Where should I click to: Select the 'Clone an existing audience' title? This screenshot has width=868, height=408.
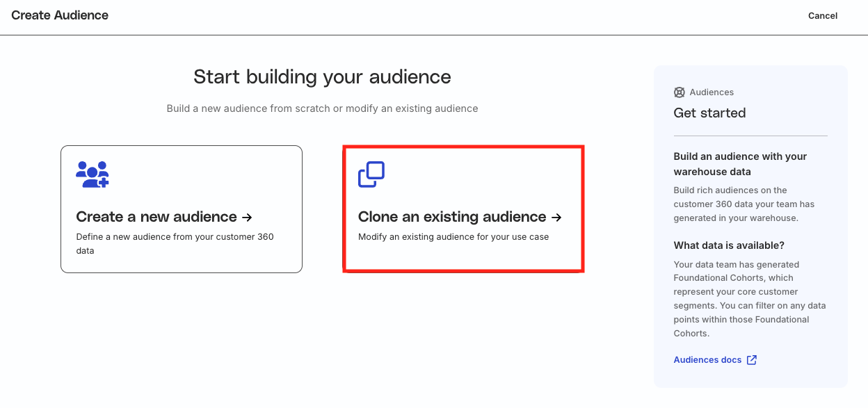pos(452,217)
